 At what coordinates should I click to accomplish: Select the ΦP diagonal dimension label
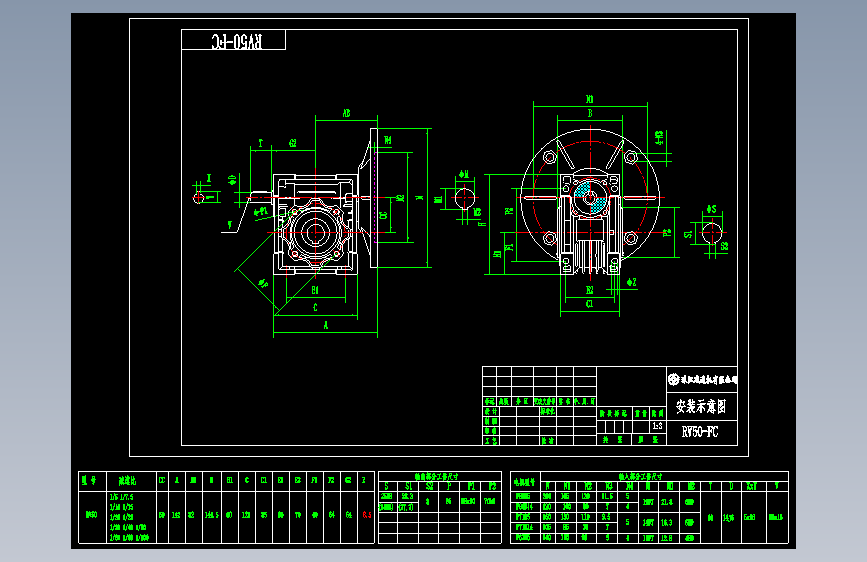(263, 283)
